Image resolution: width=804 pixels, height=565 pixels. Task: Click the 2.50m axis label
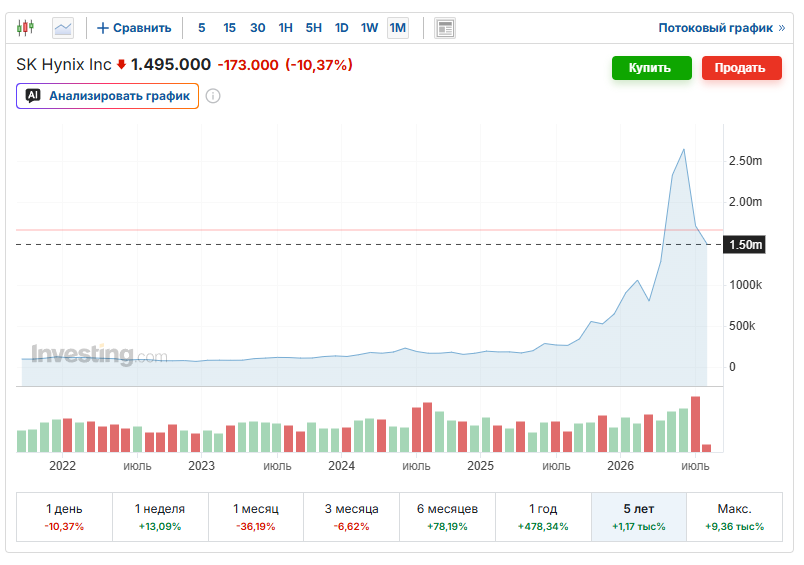point(746,161)
